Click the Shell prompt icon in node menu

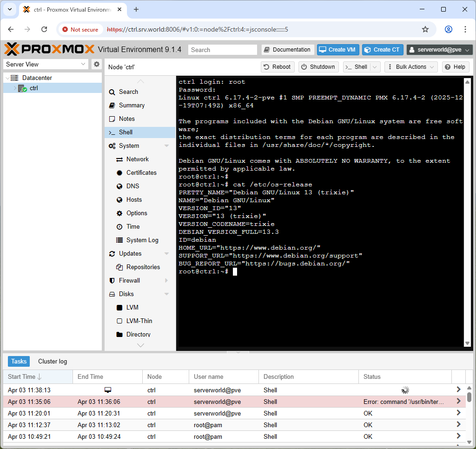pos(112,132)
